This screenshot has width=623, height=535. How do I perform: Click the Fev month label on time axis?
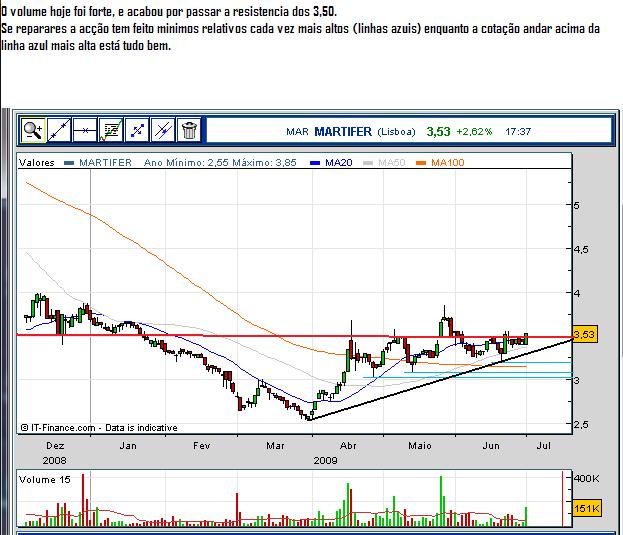point(201,446)
